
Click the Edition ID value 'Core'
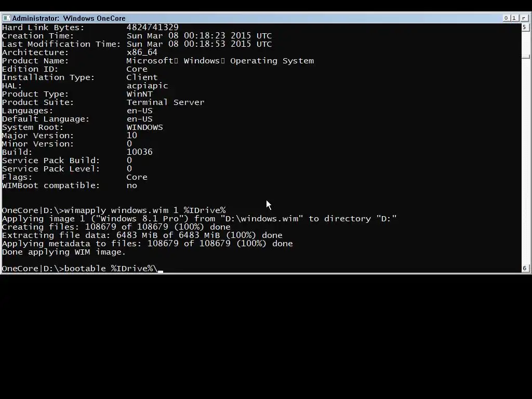[137, 69]
